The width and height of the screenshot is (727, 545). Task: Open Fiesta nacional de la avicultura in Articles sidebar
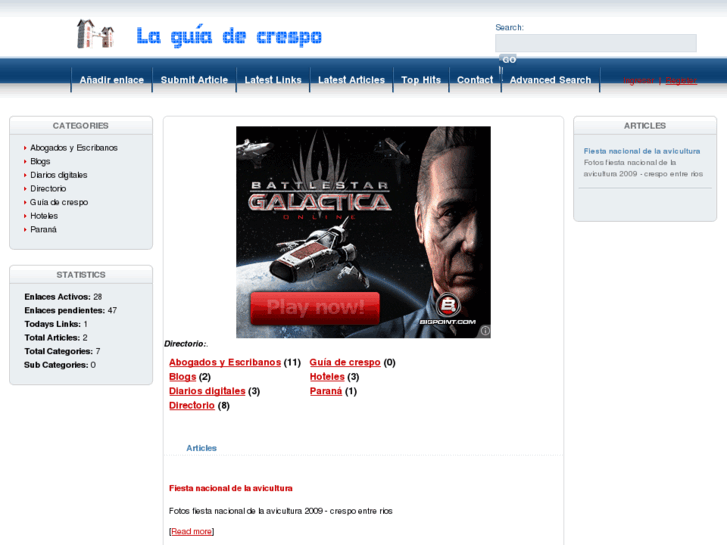(642, 151)
